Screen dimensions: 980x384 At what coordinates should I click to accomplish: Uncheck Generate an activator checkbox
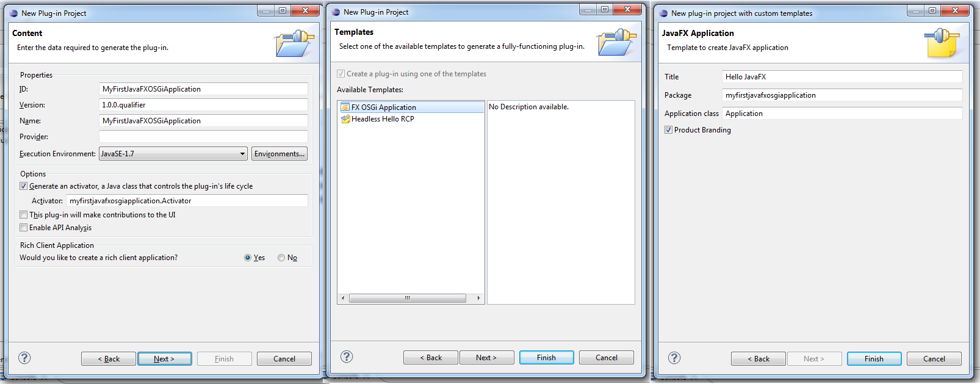coord(23,186)
